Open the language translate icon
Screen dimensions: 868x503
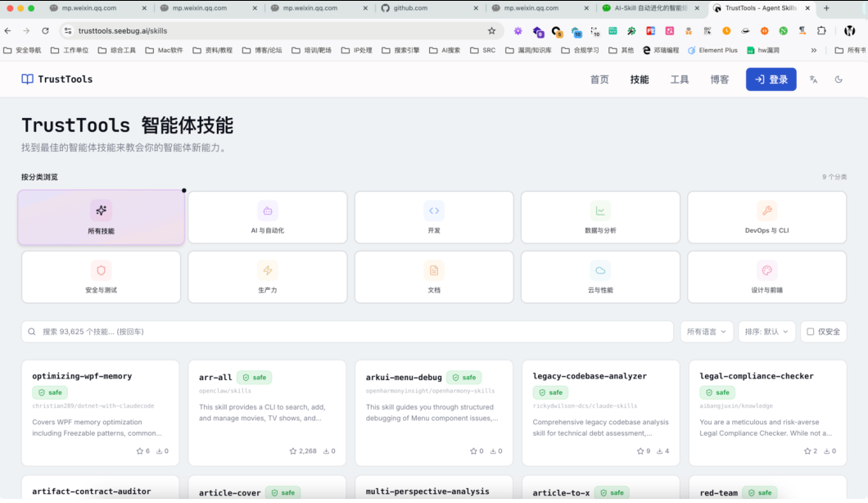click(x=813, y=79)
